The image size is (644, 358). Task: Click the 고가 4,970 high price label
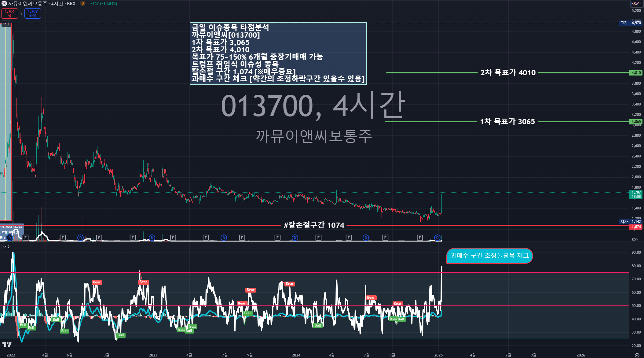tap(631, 23)
